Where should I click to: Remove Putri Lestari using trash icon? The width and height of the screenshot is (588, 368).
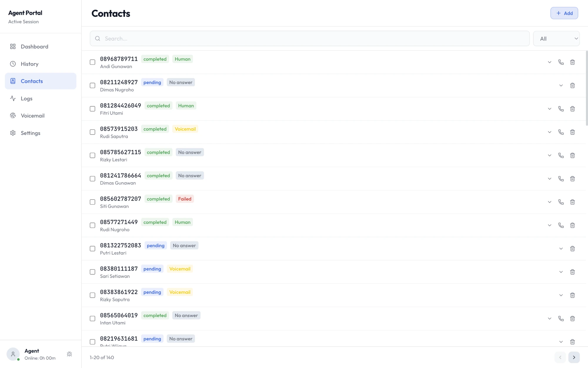[x=572, y=248]
